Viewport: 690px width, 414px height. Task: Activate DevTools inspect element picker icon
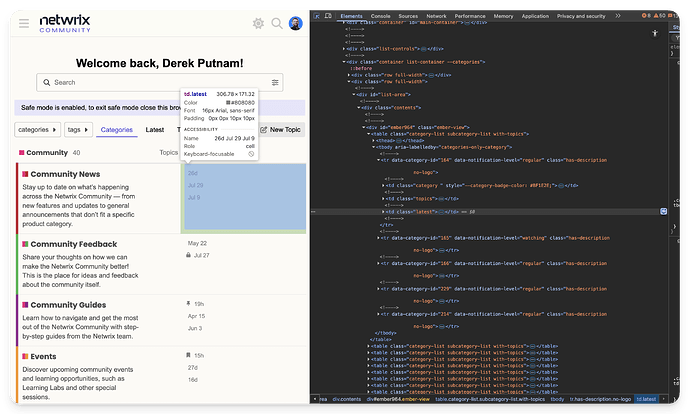pos(317,16)
